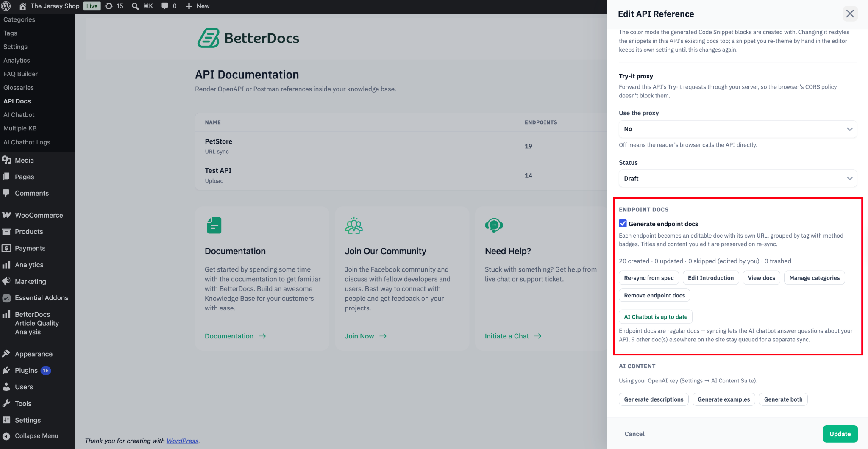The width and height of the screenshot is (868, 449).
Task: Open WooCommerce sidebar icon
Action: click(6, 215)
